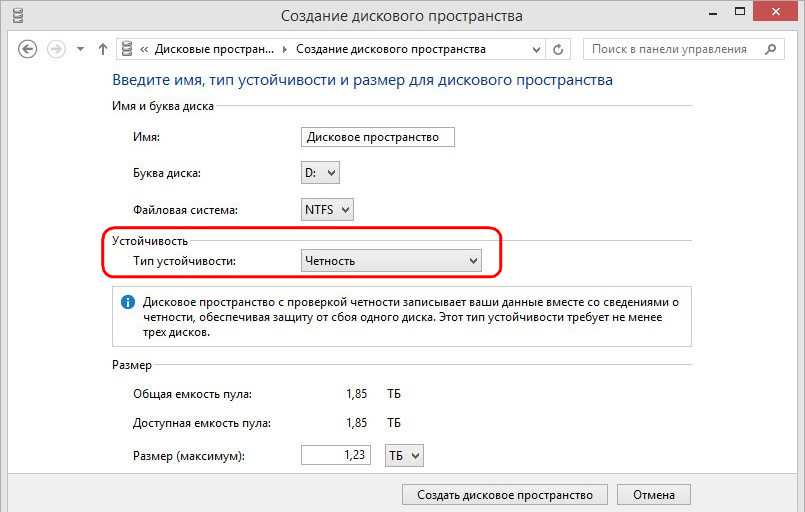Click the storage spaces icon in address bar

[x=128, y=49]
